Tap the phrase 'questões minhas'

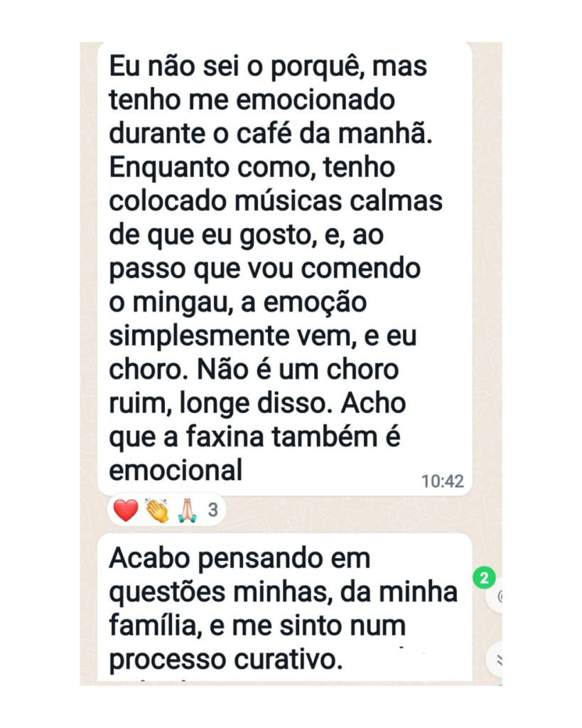pyautogui.click(x=221, y=593)
